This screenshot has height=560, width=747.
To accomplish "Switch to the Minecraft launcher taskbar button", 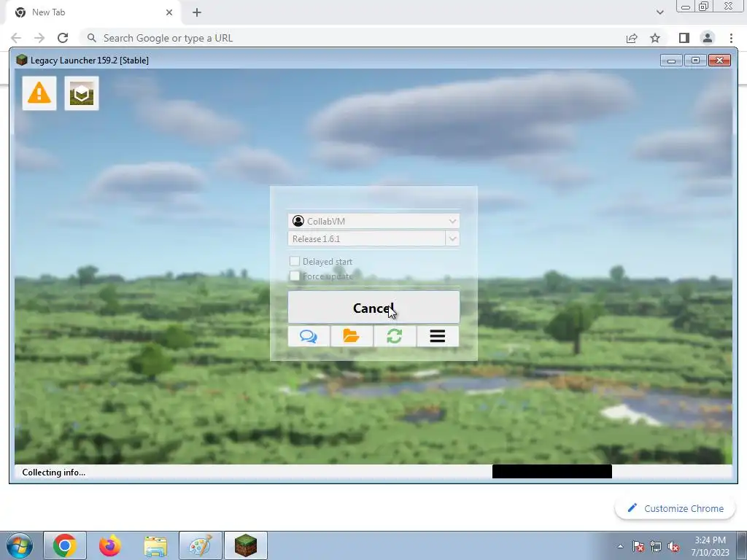I will (246, 545).
